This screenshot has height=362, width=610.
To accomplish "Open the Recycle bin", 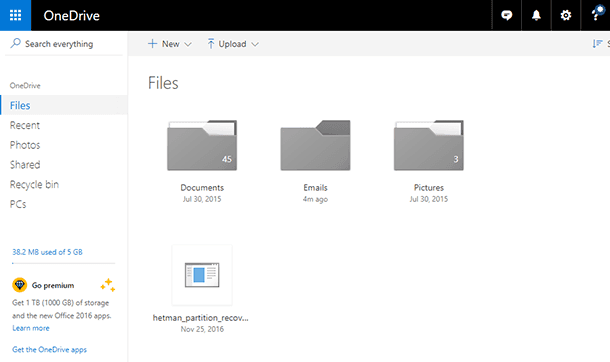I will pos(34,185).
